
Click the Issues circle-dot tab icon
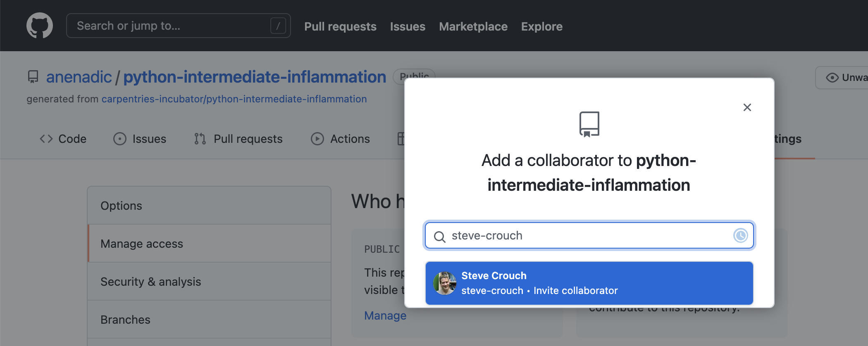[x=120, y=139]
